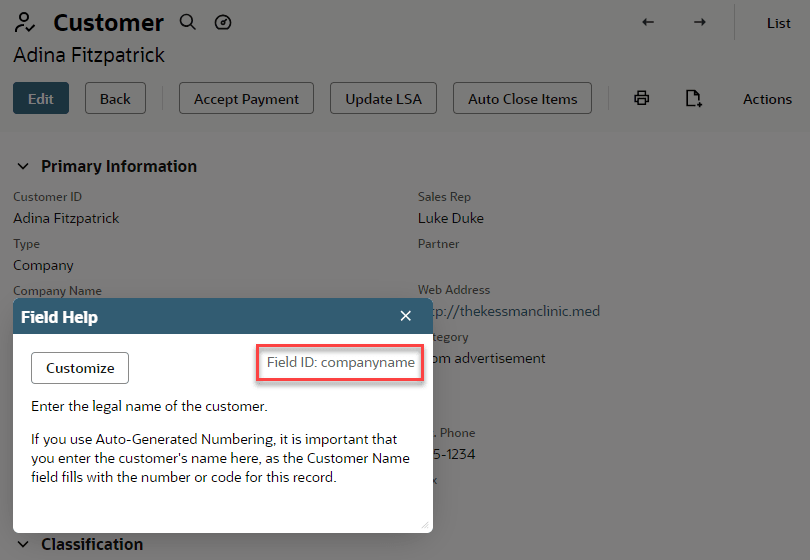Click the advertisement category value text

click(x=489, y=359)
